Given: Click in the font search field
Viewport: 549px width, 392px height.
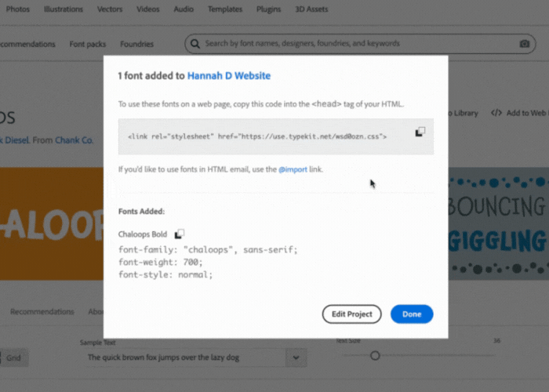Looking at the screenshot, I should 360,44.
